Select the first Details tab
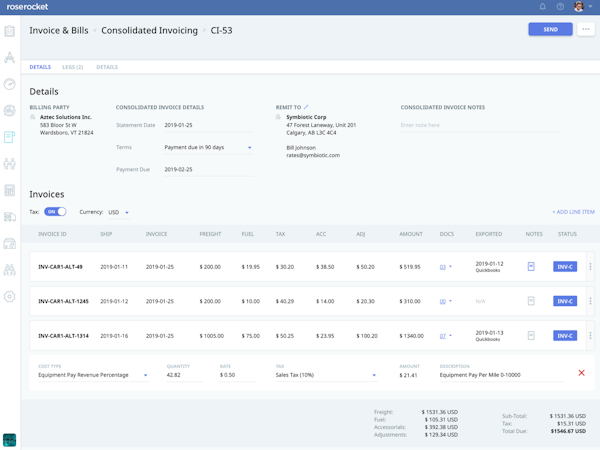600x450 pixels. [40, 67]
